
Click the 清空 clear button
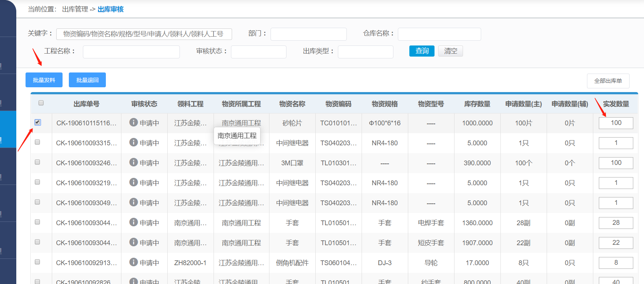click(450, 51)
